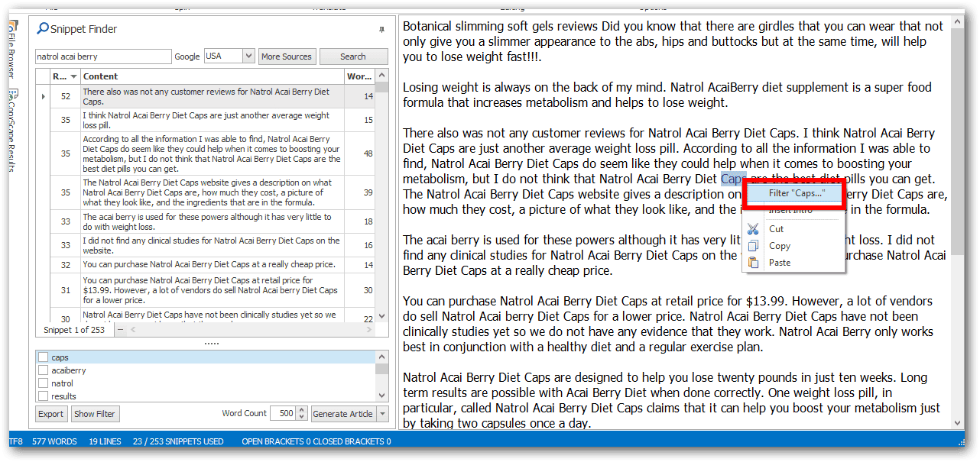Click word count cell 48

(360, 153)
